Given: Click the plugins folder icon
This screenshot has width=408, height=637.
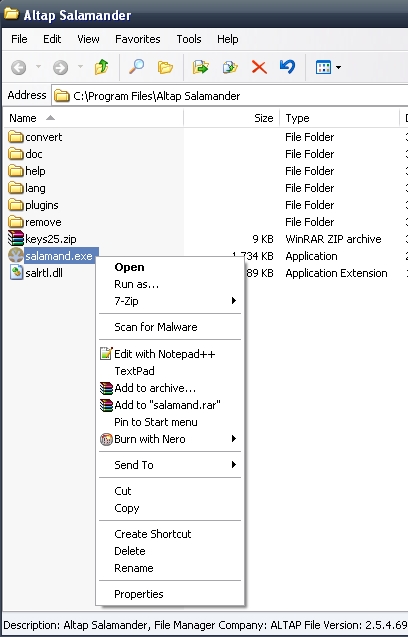Looking at the screenshot, I should coord(16,205).
